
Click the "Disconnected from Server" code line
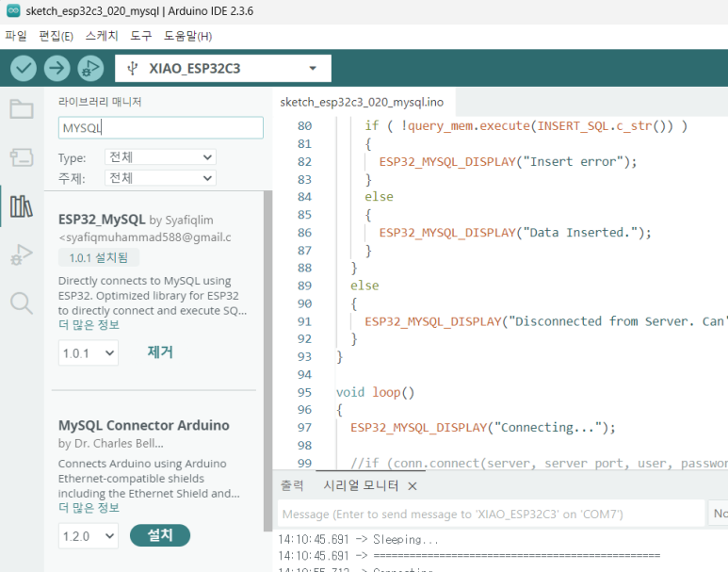pos(545,321)
